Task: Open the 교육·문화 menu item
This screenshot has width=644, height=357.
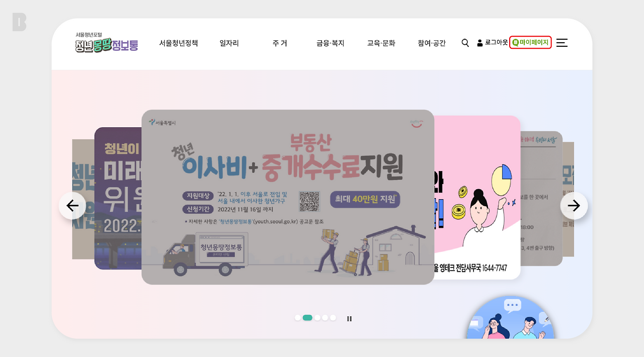Action: pos(381,43)
